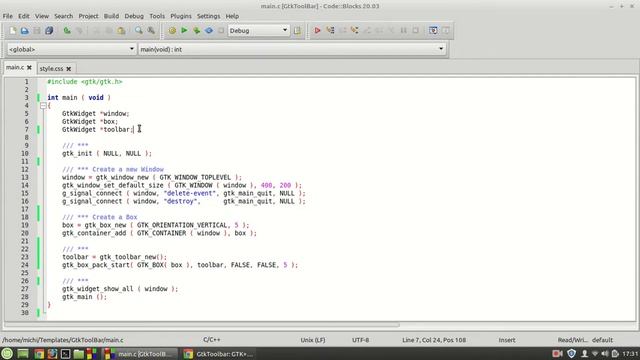Open the file manager from the taskbar
The width and height of the screenshot is (640, 360).
tap(78, 354)
